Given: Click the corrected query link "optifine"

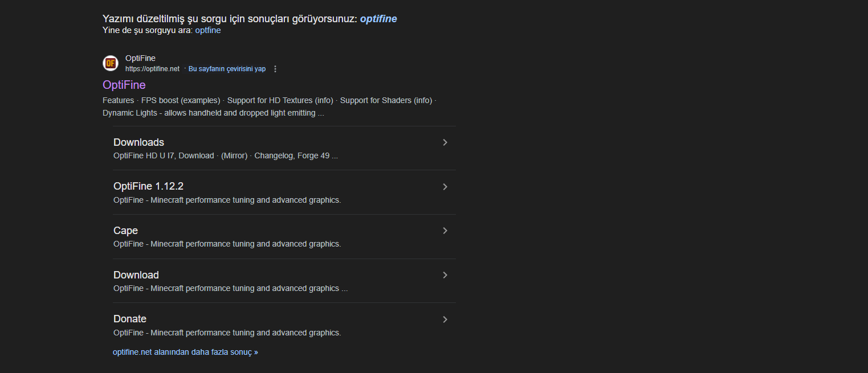Looking at the screenshot, I should (378, 19).
